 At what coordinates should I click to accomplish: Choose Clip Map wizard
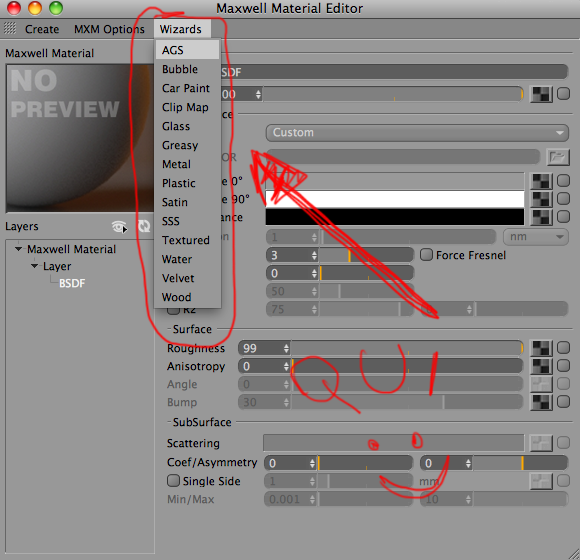tap(188, 107)
